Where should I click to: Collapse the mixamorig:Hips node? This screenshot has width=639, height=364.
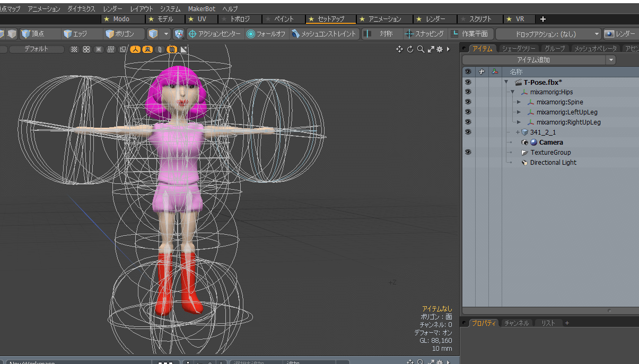[512, 92]
